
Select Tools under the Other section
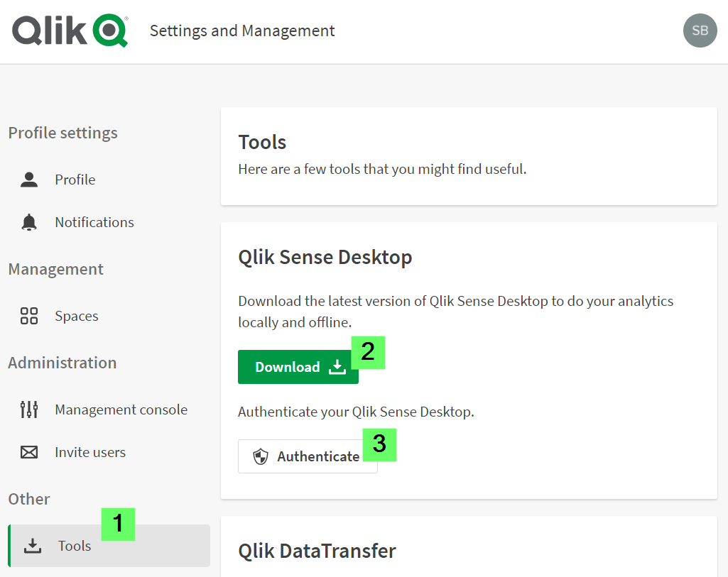[x=73, y=546]
